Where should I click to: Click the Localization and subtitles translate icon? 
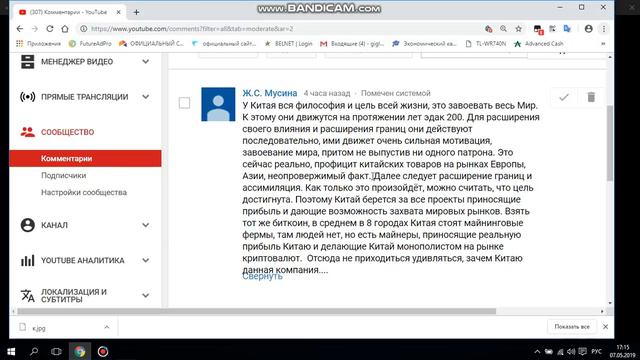[28, 296]
